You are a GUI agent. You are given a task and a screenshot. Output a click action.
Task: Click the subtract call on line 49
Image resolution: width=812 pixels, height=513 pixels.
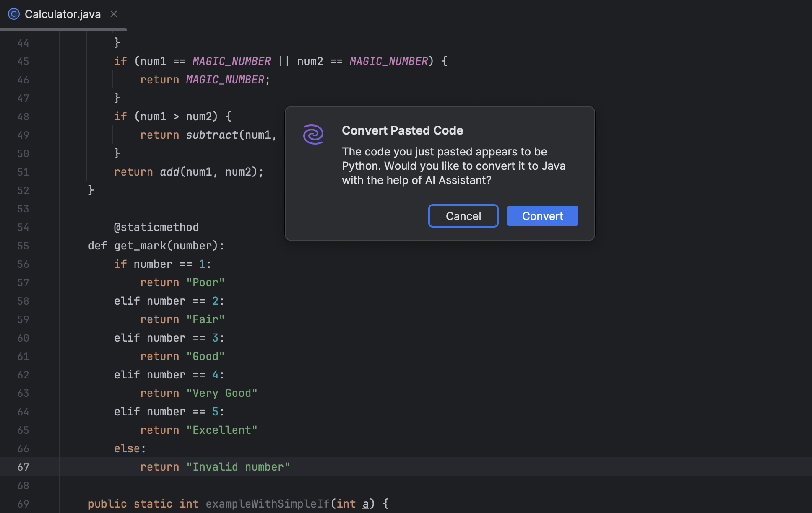[x=213, y=135]
